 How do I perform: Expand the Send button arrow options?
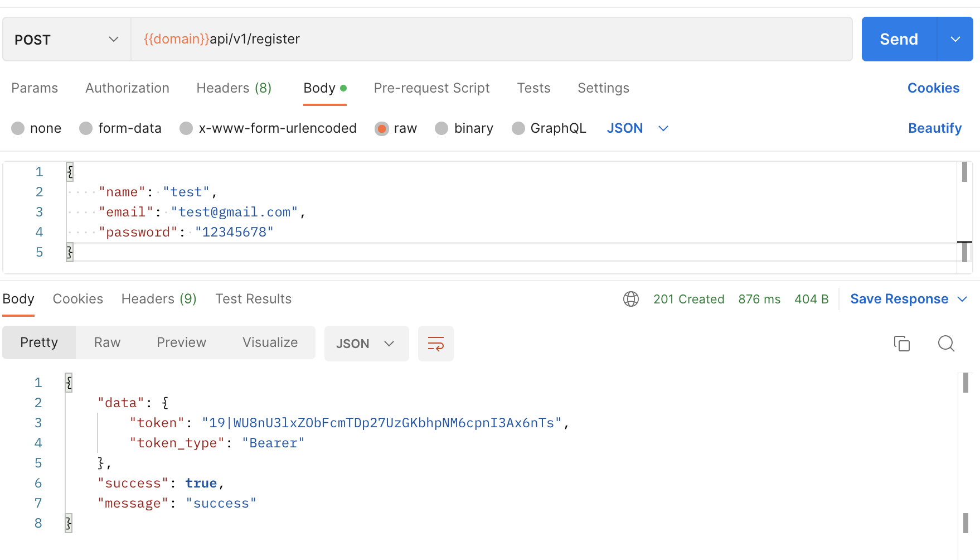955,40
